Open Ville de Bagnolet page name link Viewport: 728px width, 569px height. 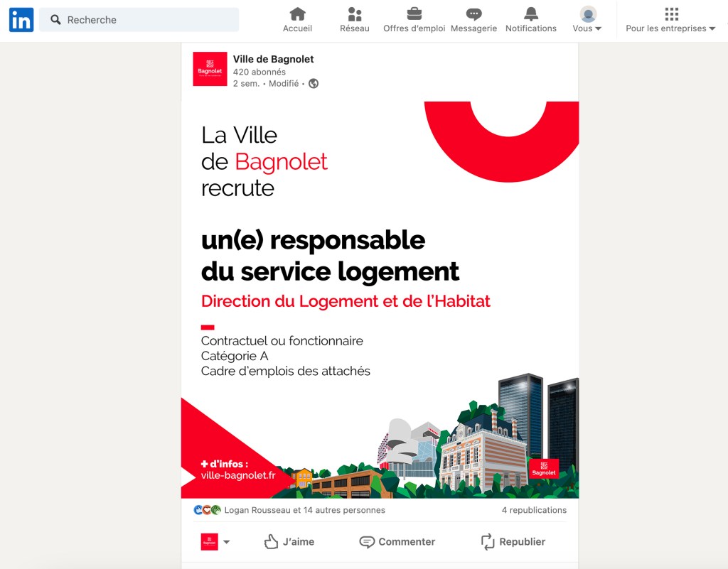tap(273, 59)
